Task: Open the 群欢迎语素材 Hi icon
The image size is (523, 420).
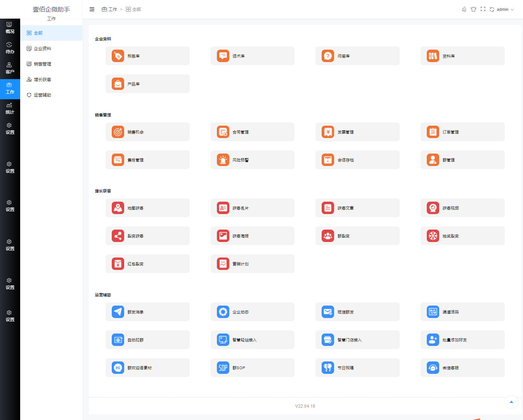Action: (118, 368)
